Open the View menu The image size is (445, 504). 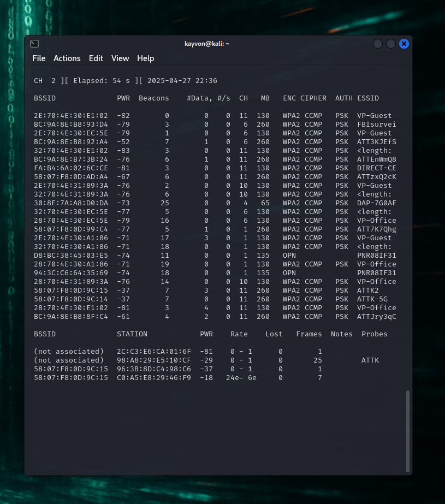[120, 58]
